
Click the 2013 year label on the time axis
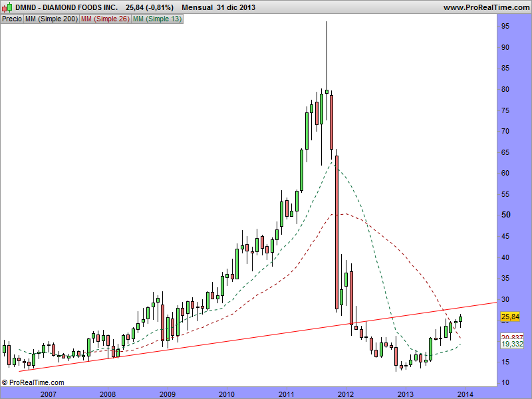click(x=406, y=394)
